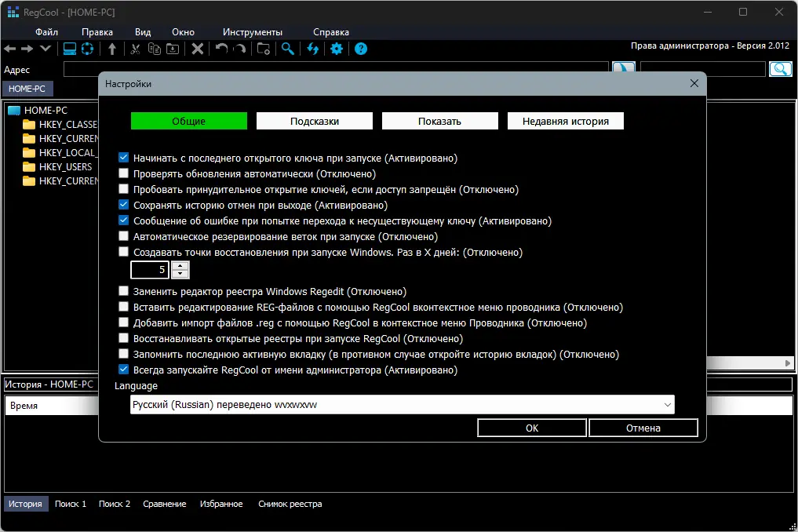Click the days number field showing 5

[151, 270]
